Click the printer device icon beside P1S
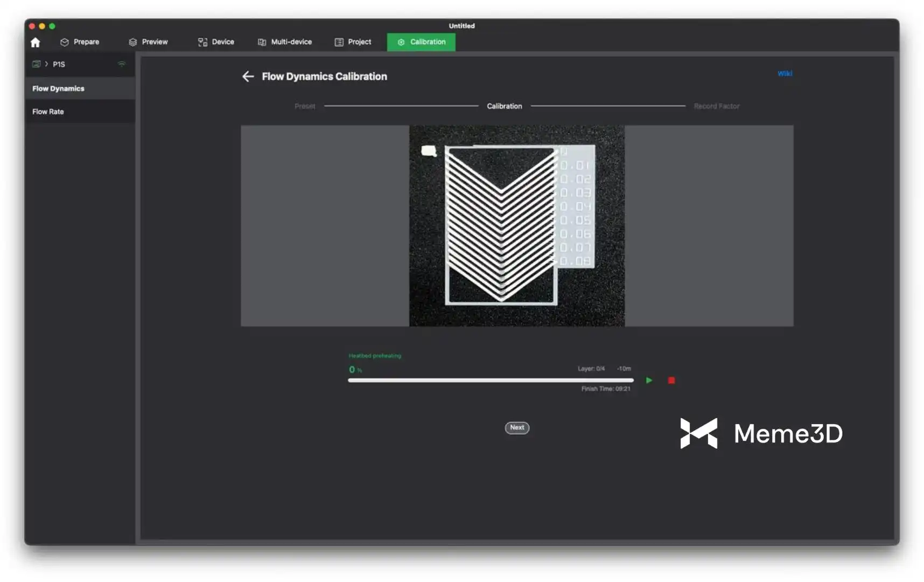This screenshot has height=582, width=924. [x=36, y=64]
